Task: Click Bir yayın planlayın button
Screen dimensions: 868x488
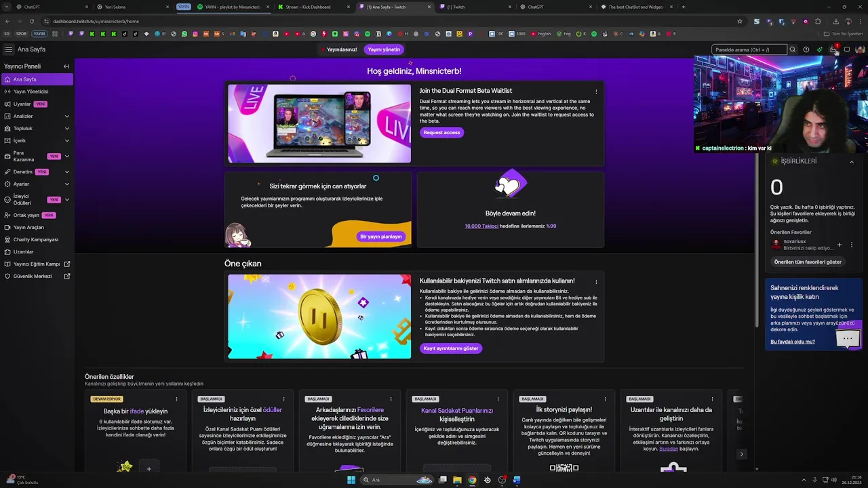Action: pyautogui.click(x=381, y=237)
